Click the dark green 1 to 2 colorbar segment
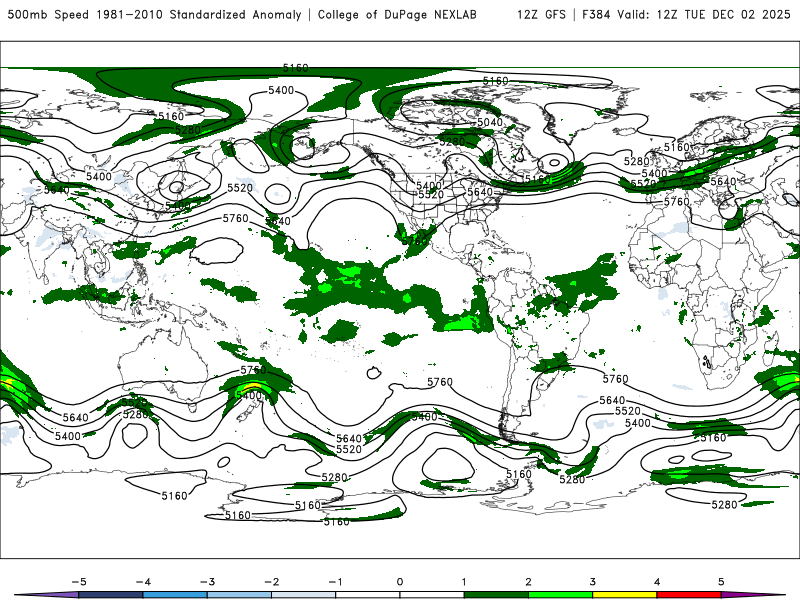The image size is (800, 600). (496, 595)
